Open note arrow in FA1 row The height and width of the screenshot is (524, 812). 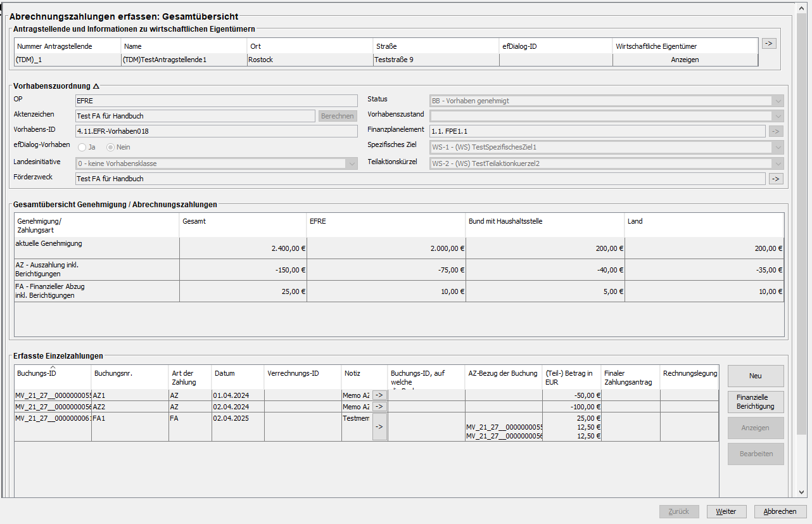379,427
